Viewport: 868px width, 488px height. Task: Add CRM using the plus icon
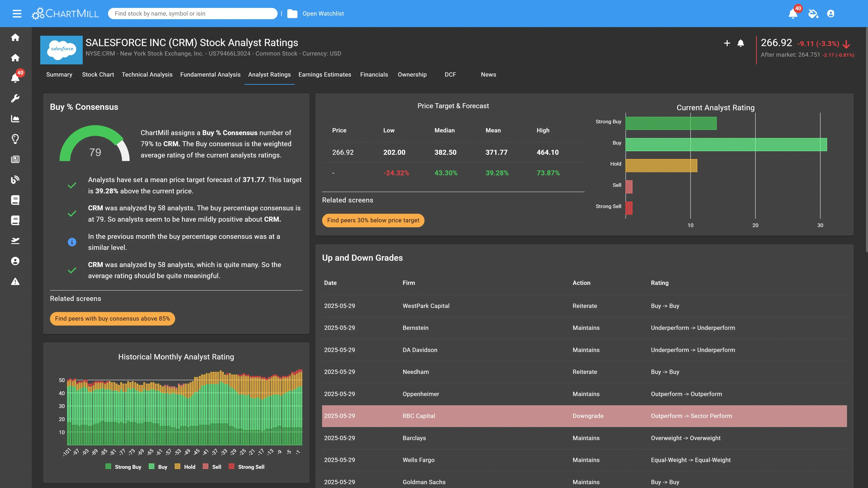click(x=727, y=43)
